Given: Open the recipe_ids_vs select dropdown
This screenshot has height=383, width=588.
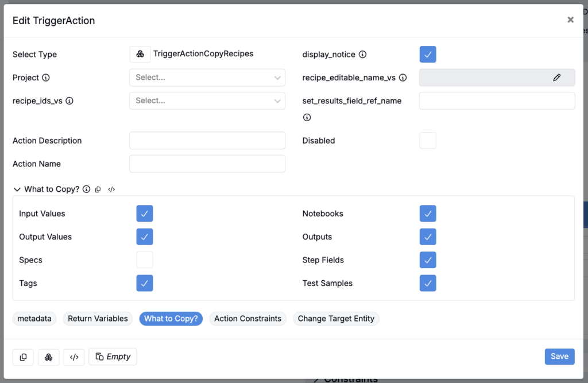Looking at the screenshot, I should click(207, 100).
